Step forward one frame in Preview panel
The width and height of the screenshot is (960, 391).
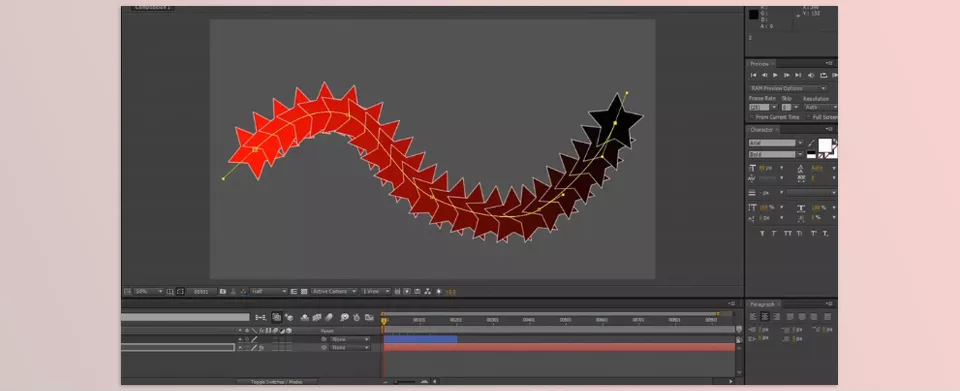click(x=787, y=75)
